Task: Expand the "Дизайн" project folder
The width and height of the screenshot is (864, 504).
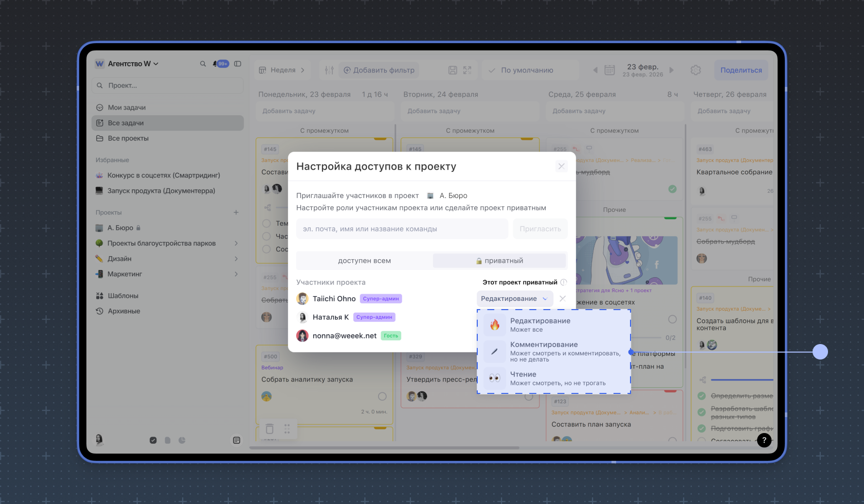Action: tap(236, 259)
